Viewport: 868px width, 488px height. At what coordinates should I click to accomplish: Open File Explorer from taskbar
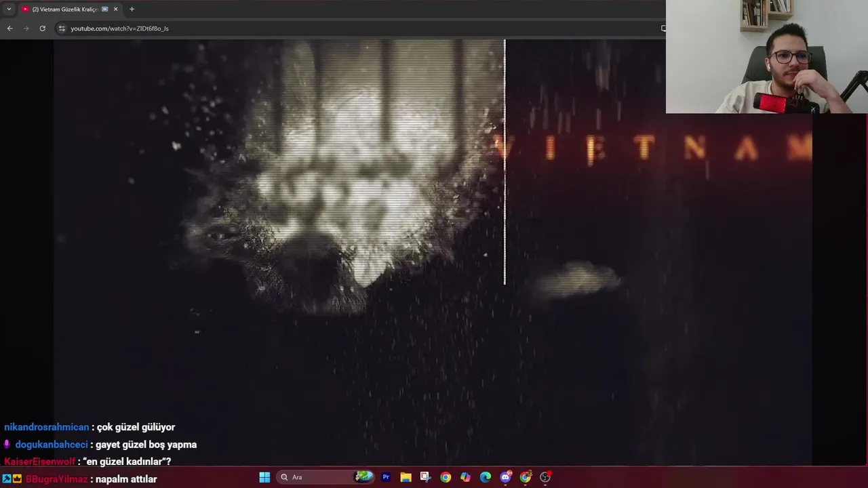(406, 477)
